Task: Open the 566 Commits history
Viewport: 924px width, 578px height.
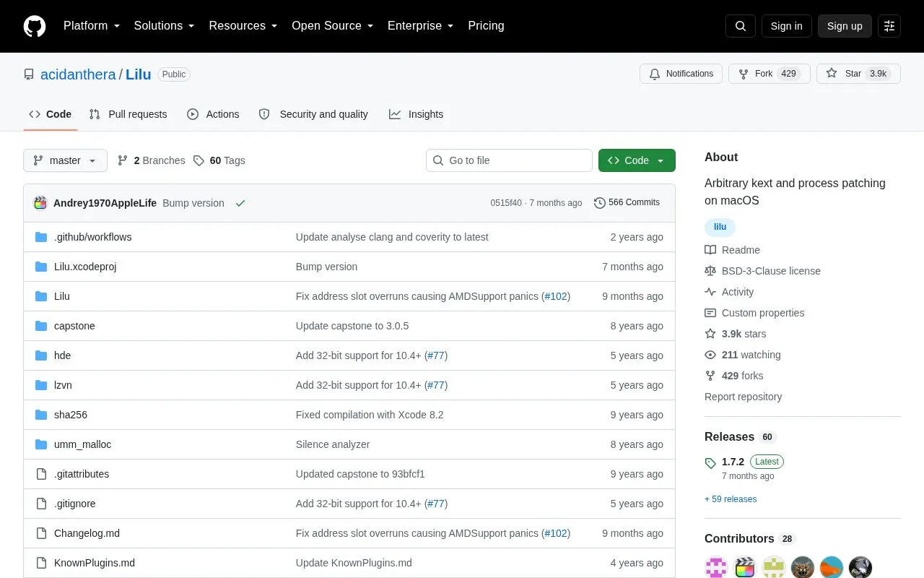Action: [627, 203]
